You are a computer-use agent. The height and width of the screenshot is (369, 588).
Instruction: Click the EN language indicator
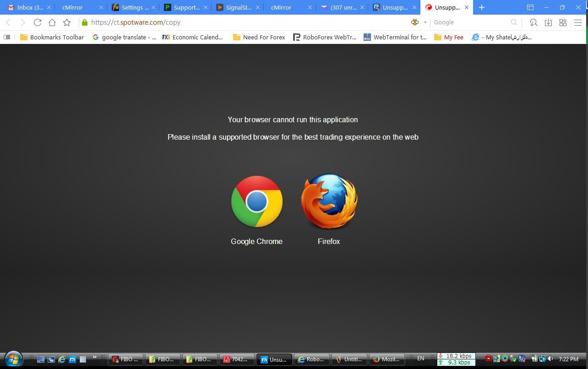pos(420,358)
